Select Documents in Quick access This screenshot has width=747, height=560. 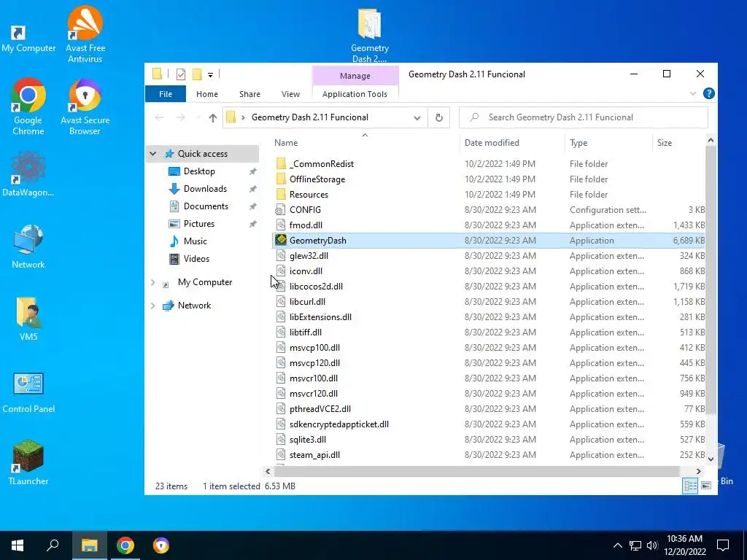[x=206, y=206]
